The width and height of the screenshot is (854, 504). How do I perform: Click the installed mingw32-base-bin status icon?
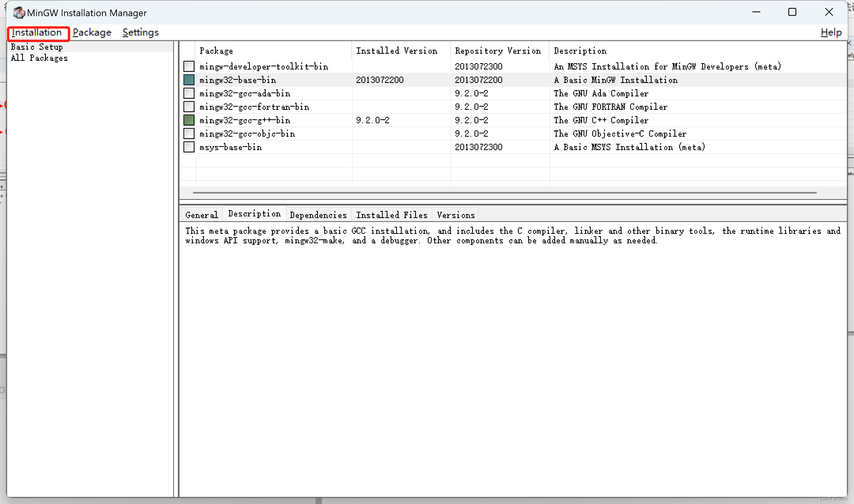tap(189, 80)
